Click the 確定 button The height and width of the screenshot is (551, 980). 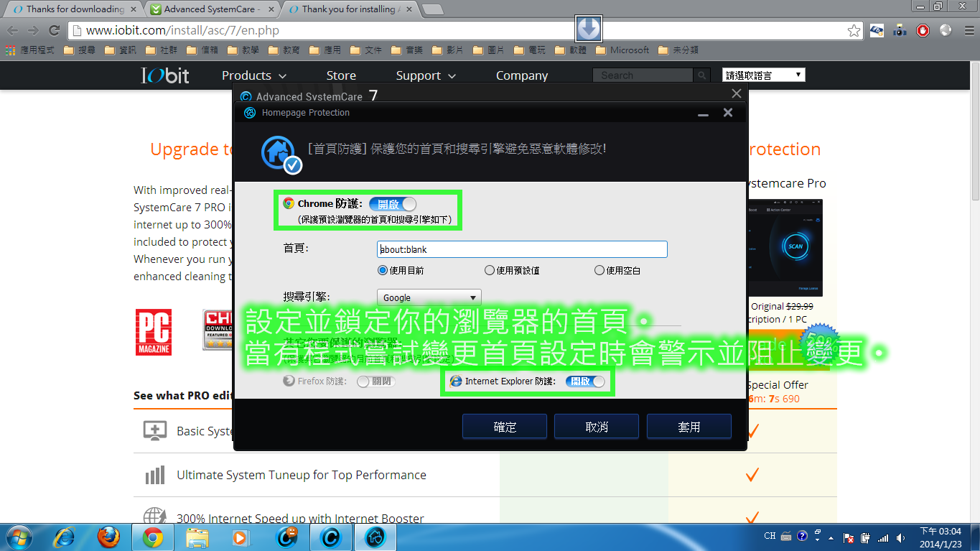coord(505,427)
